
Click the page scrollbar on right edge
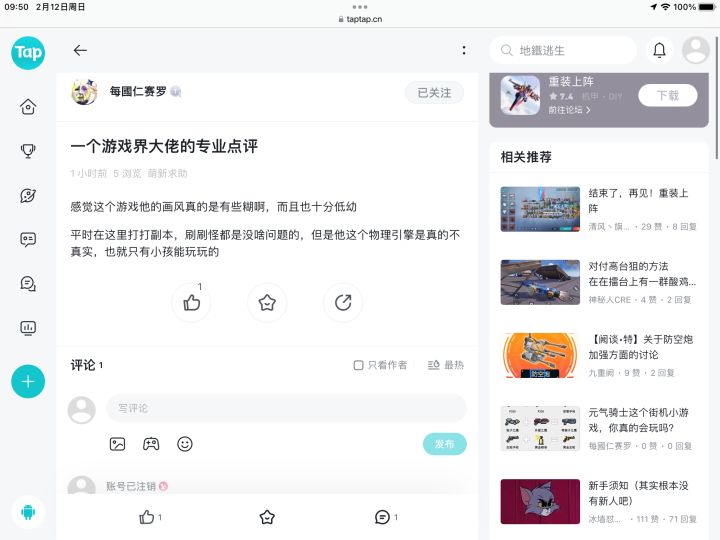(x=717, y=97)
